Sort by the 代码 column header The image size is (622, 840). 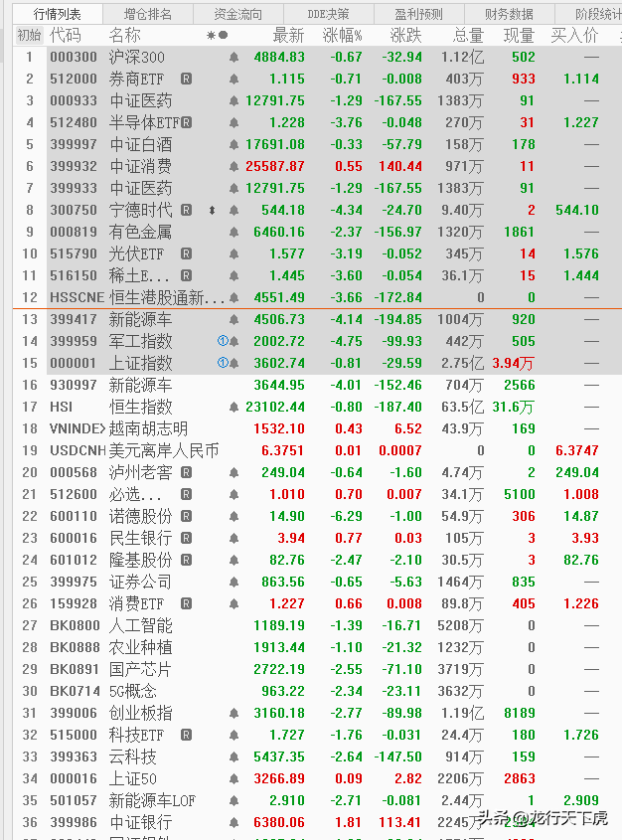pyautogui.click(x=66, y=36)
